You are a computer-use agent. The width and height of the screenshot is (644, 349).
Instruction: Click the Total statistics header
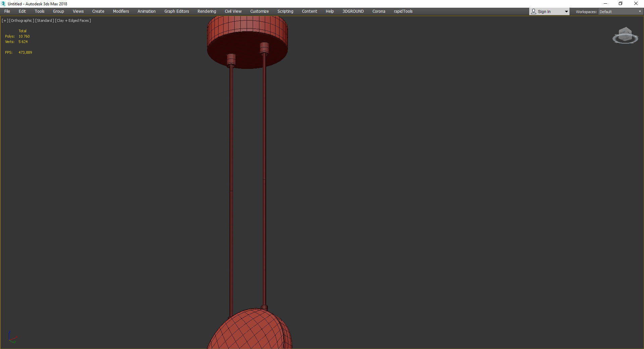(22, 31)
